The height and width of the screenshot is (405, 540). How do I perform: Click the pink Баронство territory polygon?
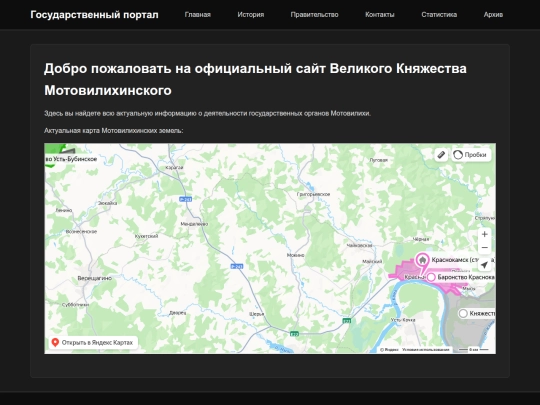(x=406, y=269)
